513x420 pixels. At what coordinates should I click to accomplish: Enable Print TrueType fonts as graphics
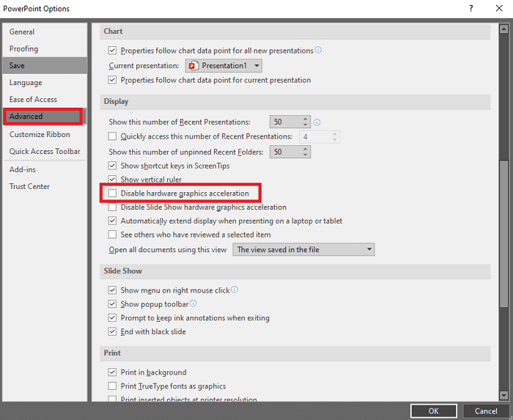pos(112,386)
